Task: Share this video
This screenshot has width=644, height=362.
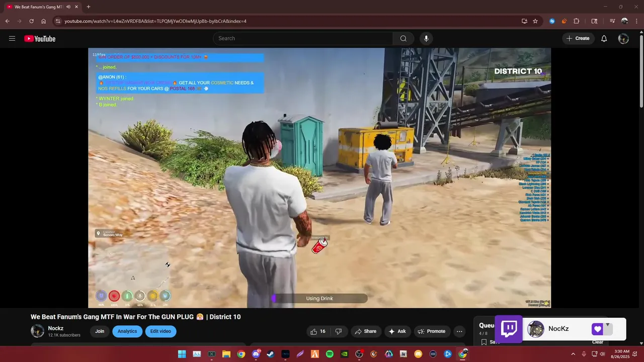Action: coord(365,331)
